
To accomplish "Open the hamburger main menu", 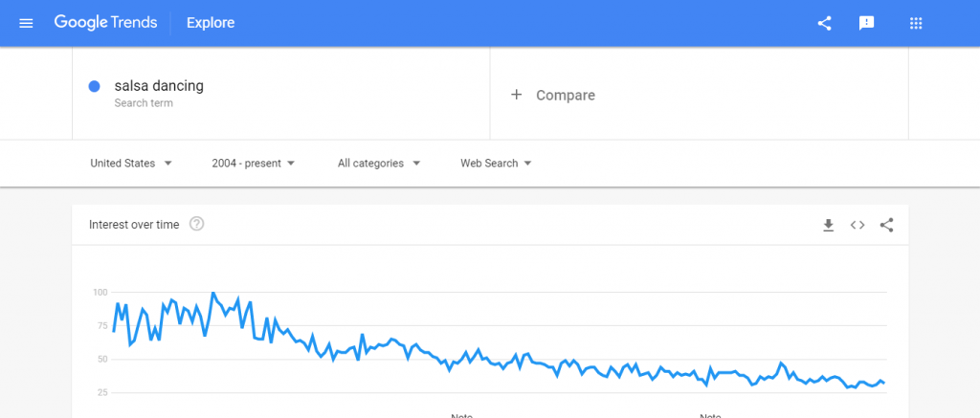I will click(26, 23).
